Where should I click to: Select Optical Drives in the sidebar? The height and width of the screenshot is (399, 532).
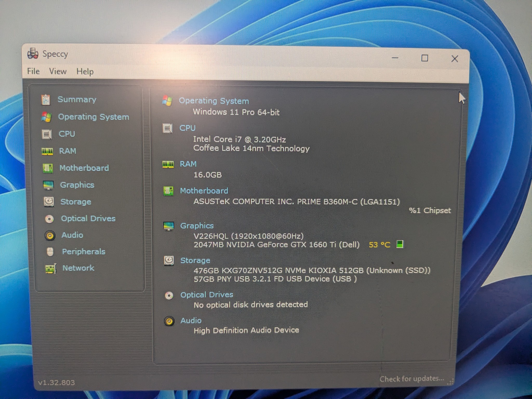pyautogui.click(x=88, y=218)
